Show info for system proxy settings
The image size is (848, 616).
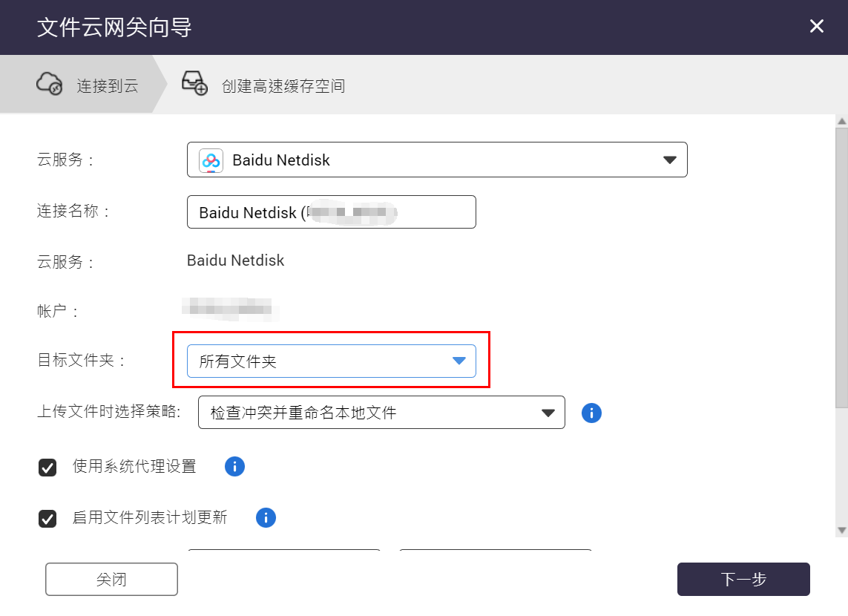coord(234,466)
